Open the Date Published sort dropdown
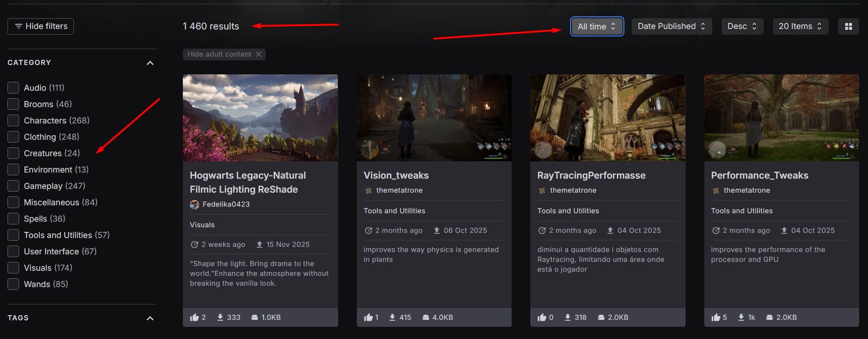 [671, 27]
